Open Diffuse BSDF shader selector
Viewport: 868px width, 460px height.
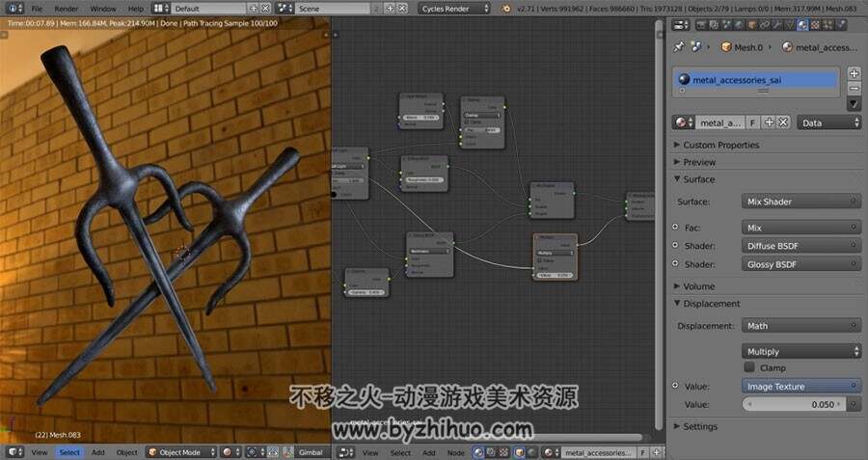pos(800,246)
